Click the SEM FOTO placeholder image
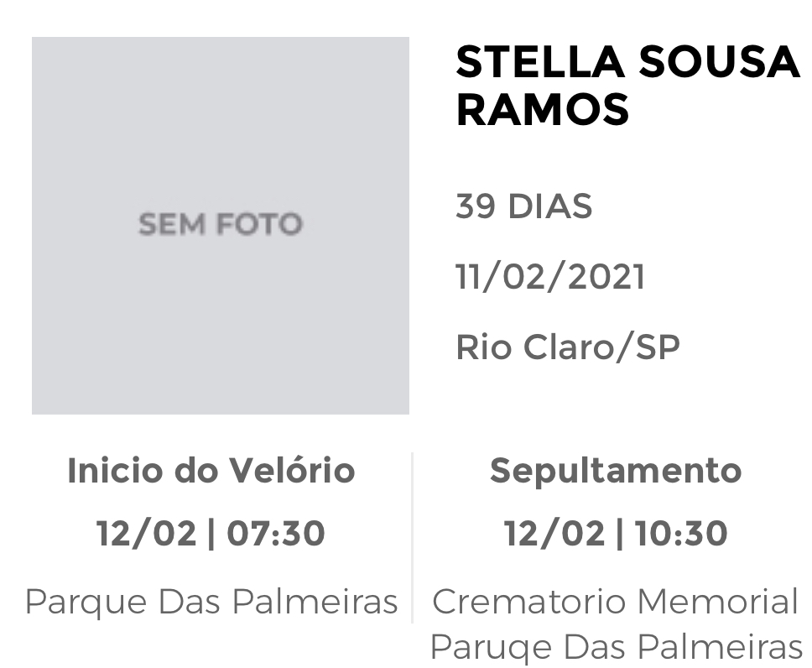812x668 pixels. pos(221,226)
